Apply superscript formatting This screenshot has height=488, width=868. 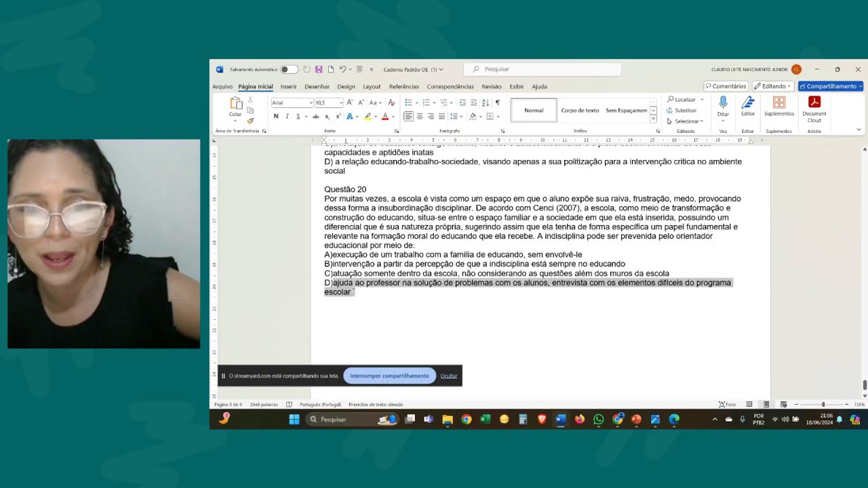(x=338, y=117)
